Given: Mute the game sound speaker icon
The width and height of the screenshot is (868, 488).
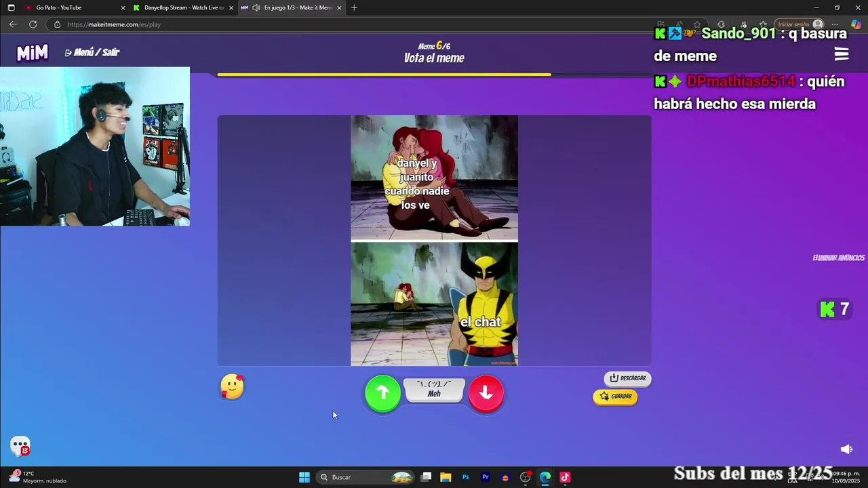Looking at the screenshot, I should point(846,449).
